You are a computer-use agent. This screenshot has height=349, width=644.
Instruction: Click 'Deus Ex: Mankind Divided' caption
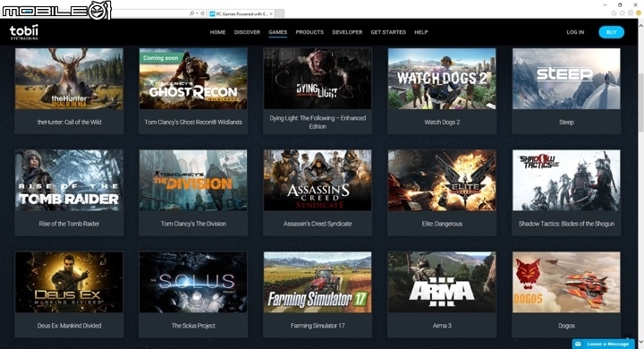[69, 326]
